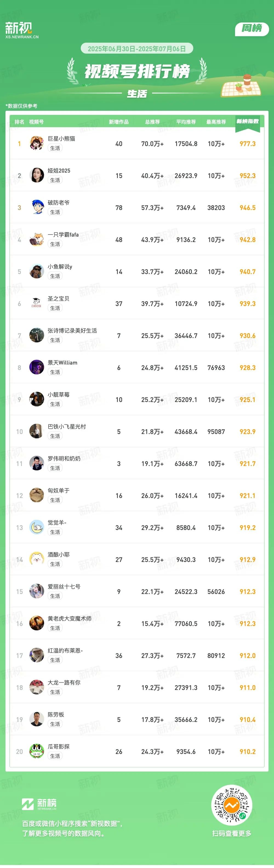Click 黄老虎大变魔术师 index score 912.3
The image size is (274, 868).
[x=248, y=624]
